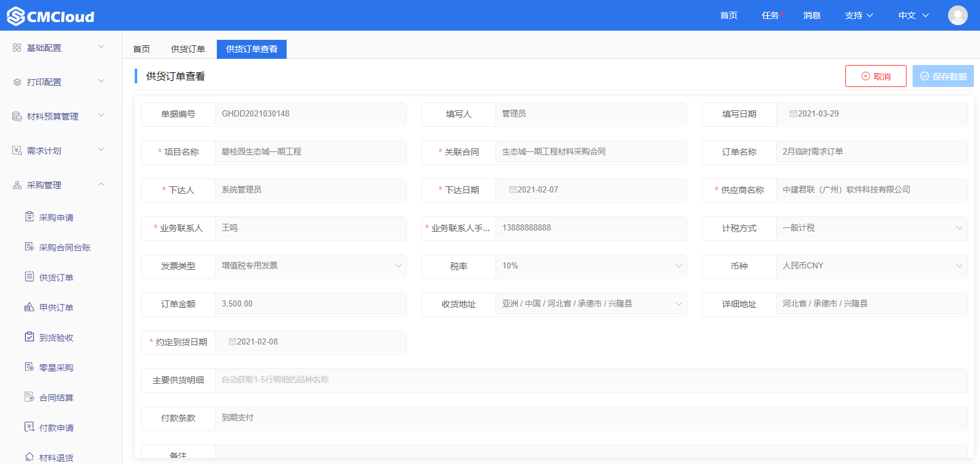Image resolution: width=980 pixels, height=464 pixels.
Task: Click the 甲供订单 icon in sidebar
Action: [29, 306]
